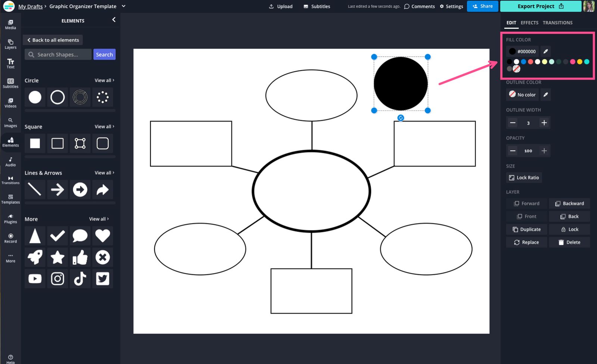
Task: Lock the selected circle shape
Action: click(x=569, y=229)
